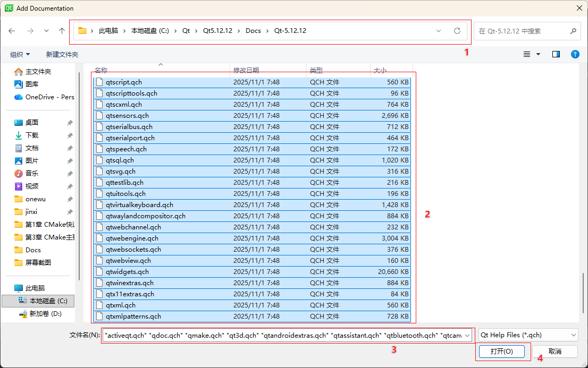Open 屏幕截图 folder in sidebar
This screenshot has height=368, width=588.
(x=38, y=263)
